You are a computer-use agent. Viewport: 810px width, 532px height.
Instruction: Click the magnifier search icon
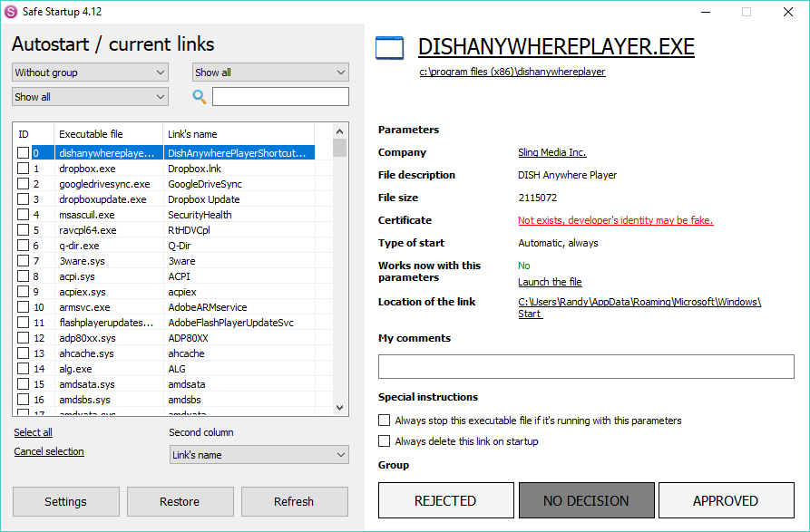coord(200,96)
